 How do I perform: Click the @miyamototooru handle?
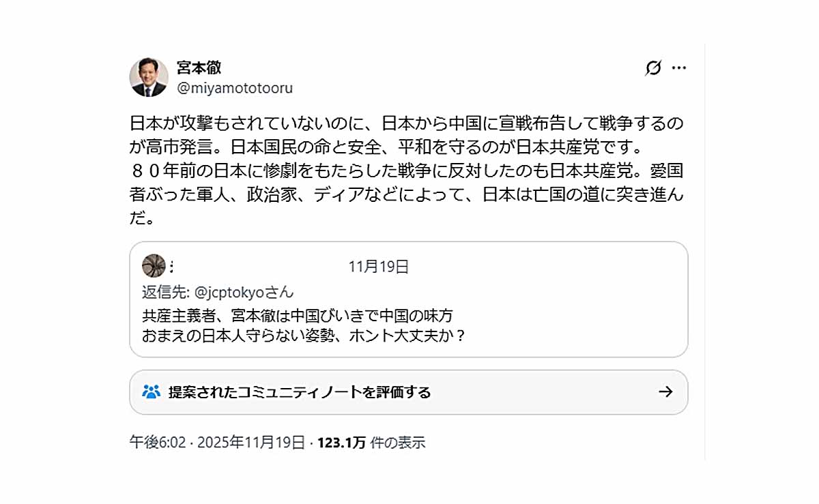click(x=235, y=89)
